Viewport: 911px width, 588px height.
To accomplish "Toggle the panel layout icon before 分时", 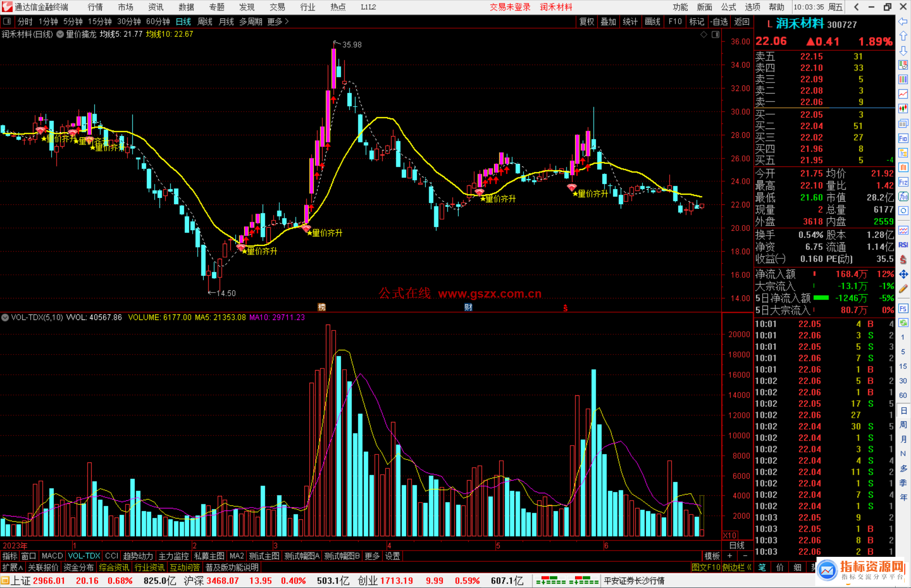I will (x=7, y=21).
